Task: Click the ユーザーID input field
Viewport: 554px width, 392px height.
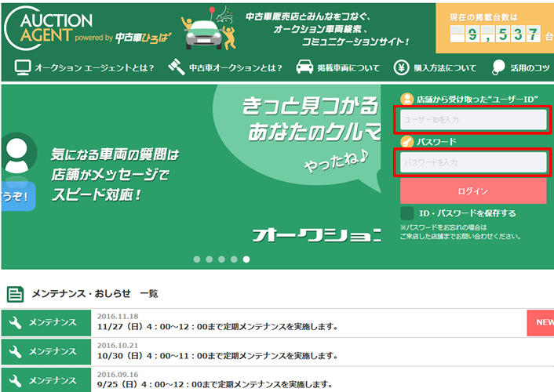Action: (472, 120)
